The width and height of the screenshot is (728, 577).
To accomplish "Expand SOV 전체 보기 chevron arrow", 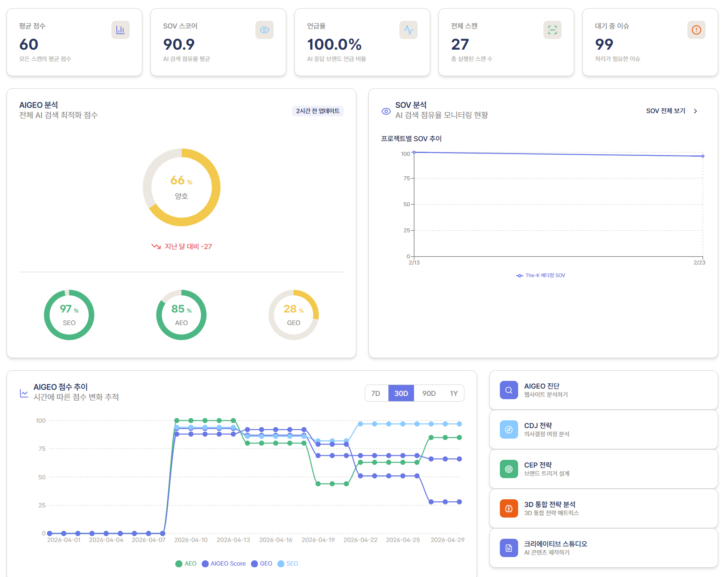I will [695, 111].
